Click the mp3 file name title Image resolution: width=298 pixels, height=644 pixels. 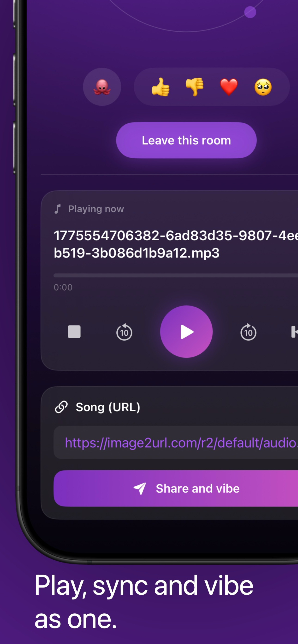(x=176, y=244)
